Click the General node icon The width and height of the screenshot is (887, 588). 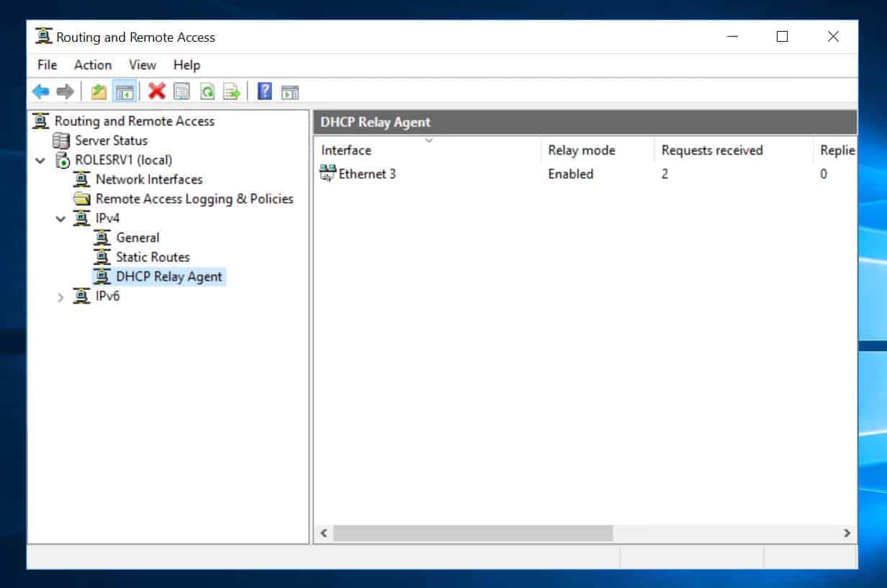[103, 238]
